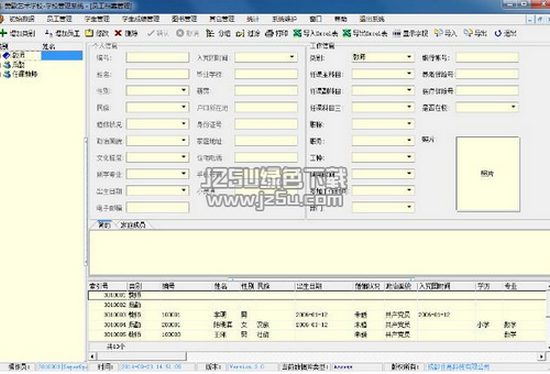Select the 教师 category in the left tree
550x374 pixels.
coord(18,55)
